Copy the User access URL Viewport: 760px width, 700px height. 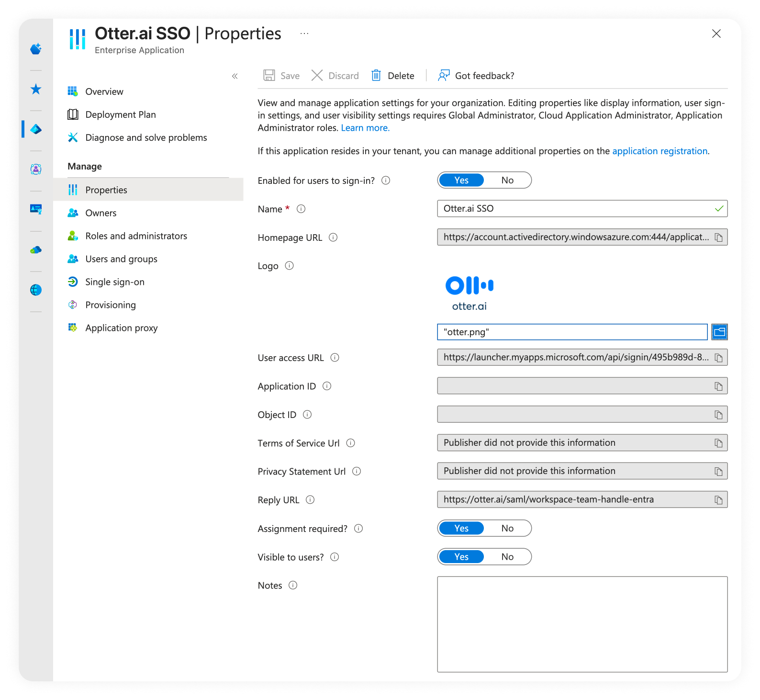(x=718, y=358)
